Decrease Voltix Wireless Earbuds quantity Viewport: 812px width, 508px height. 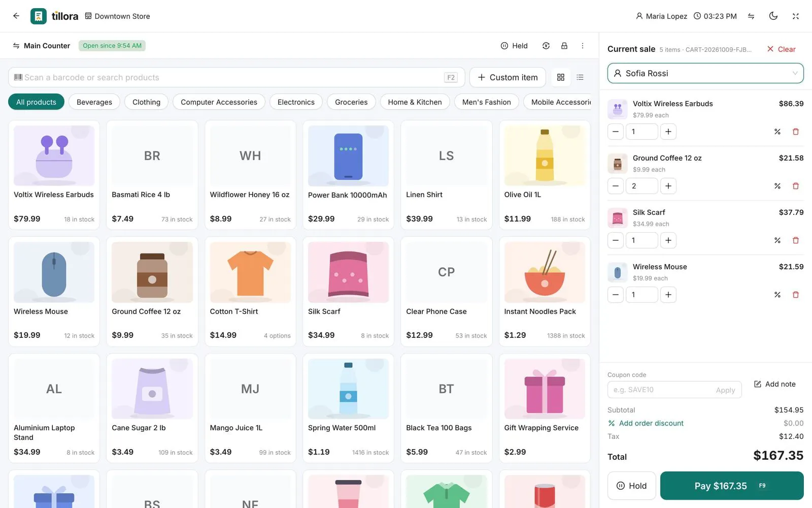tap(616, 132)
